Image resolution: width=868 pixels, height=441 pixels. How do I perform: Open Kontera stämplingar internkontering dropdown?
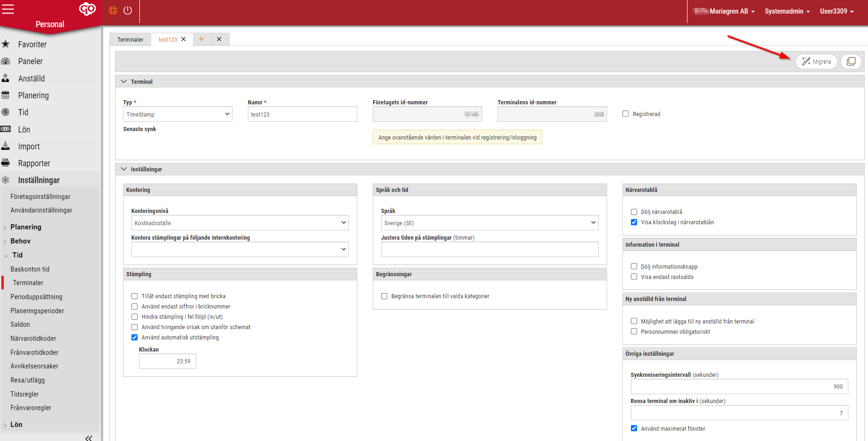[240, 249]
